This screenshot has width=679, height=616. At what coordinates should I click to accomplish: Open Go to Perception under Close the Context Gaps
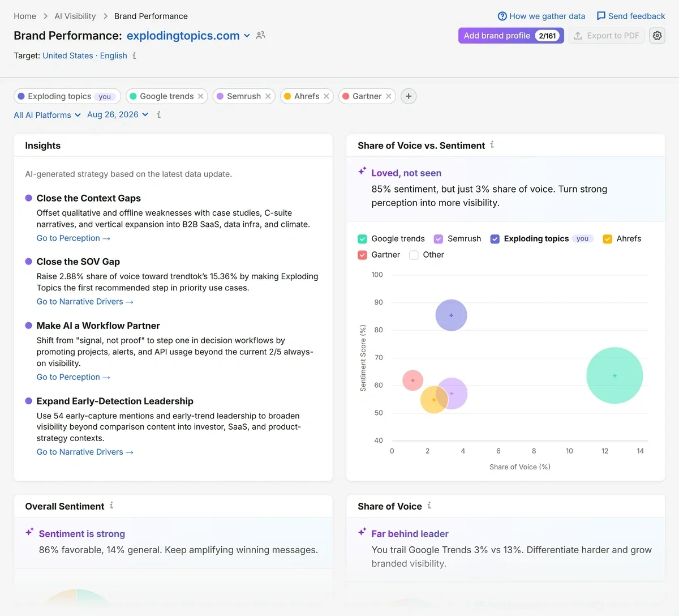[74, 238]
